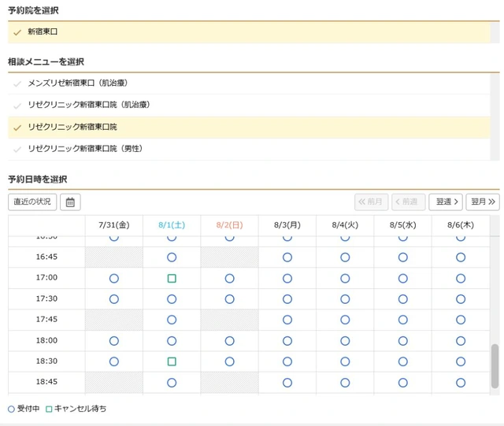
Task: Book the 17:30 slot on 7/31(金)
Action: click(113, 299)
